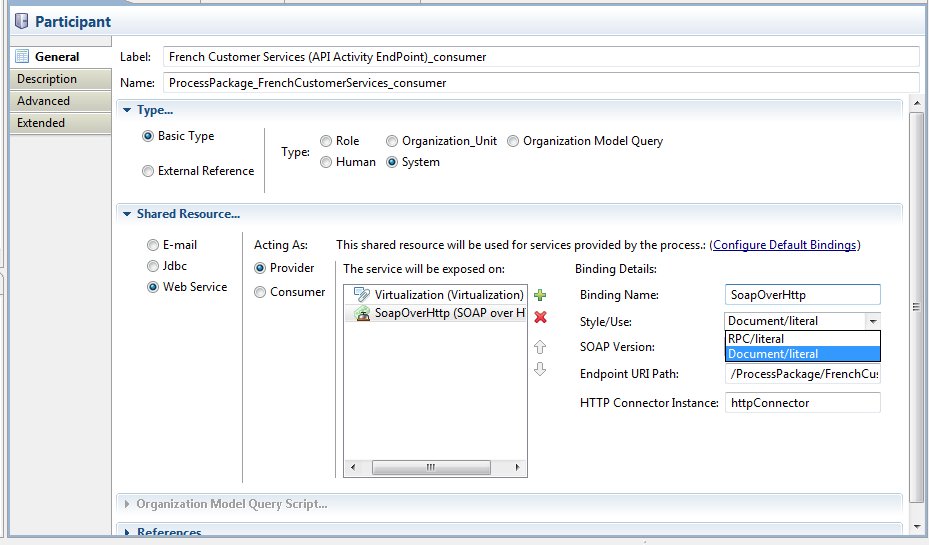Expand Organization Model Query Script section
Viewport: 929px width, 545px height.
pos(127,504)
